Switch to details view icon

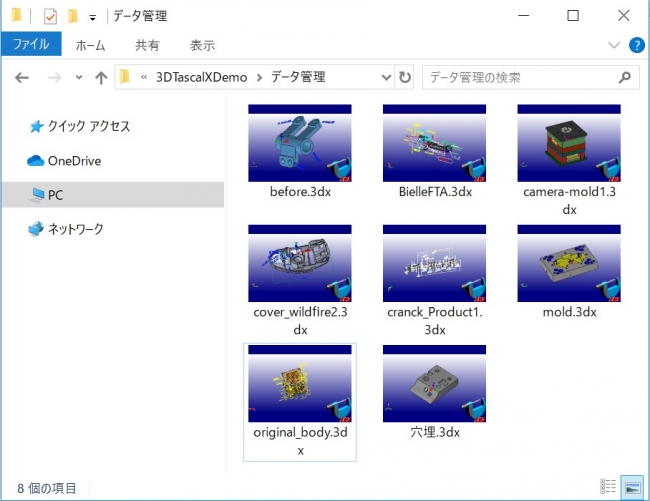[x=608, y=486]
